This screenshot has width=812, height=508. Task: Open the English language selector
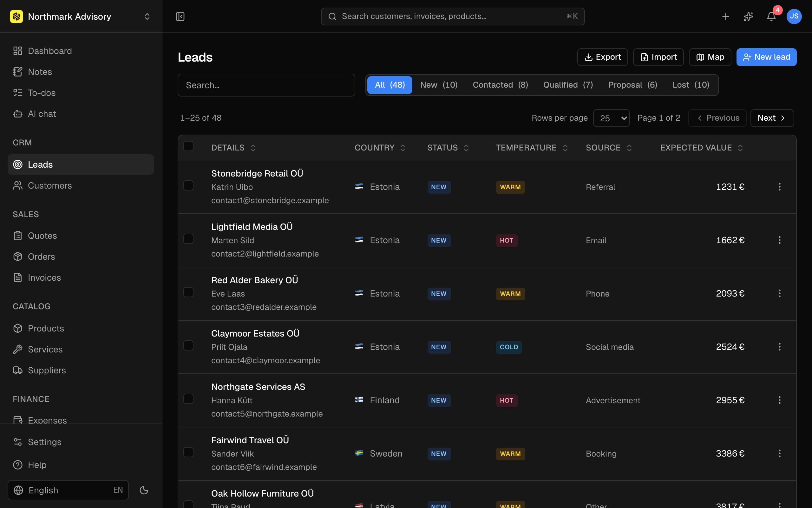point(68,490)
